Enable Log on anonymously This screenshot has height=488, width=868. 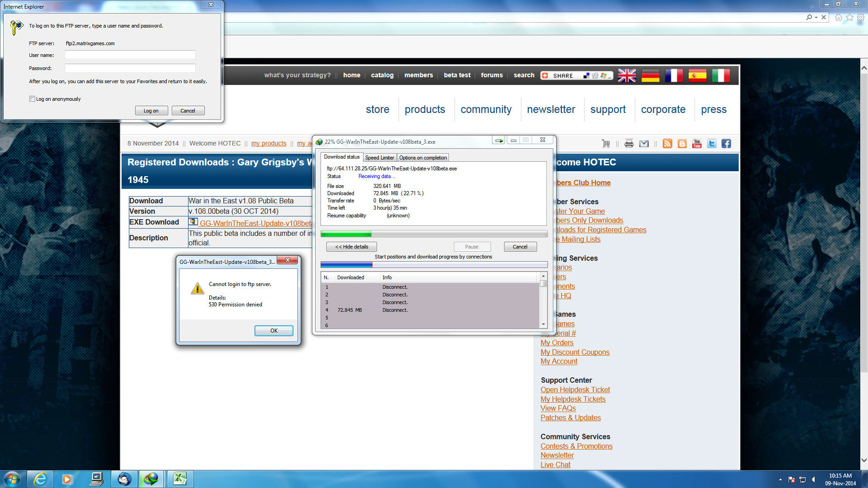click(32, 99)
